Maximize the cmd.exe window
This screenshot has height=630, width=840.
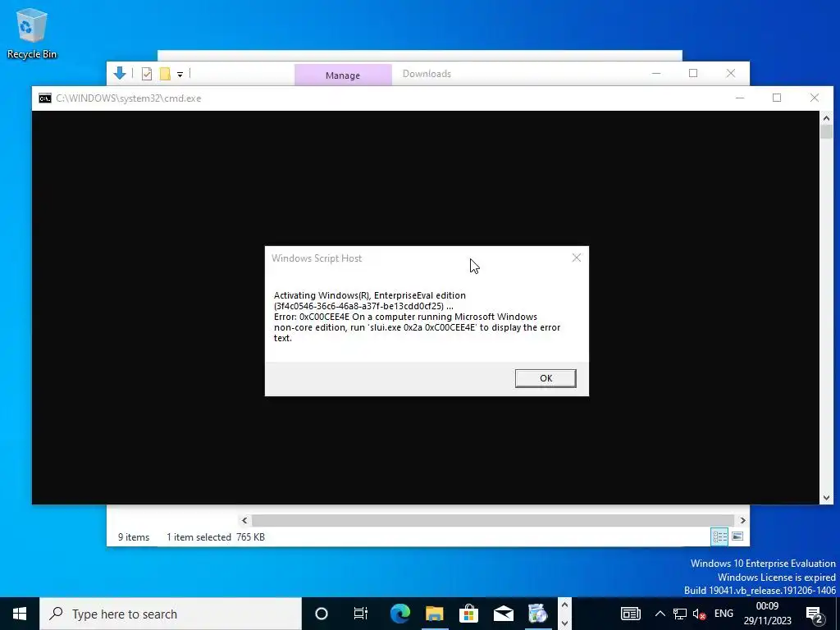[x=777, y=98]
